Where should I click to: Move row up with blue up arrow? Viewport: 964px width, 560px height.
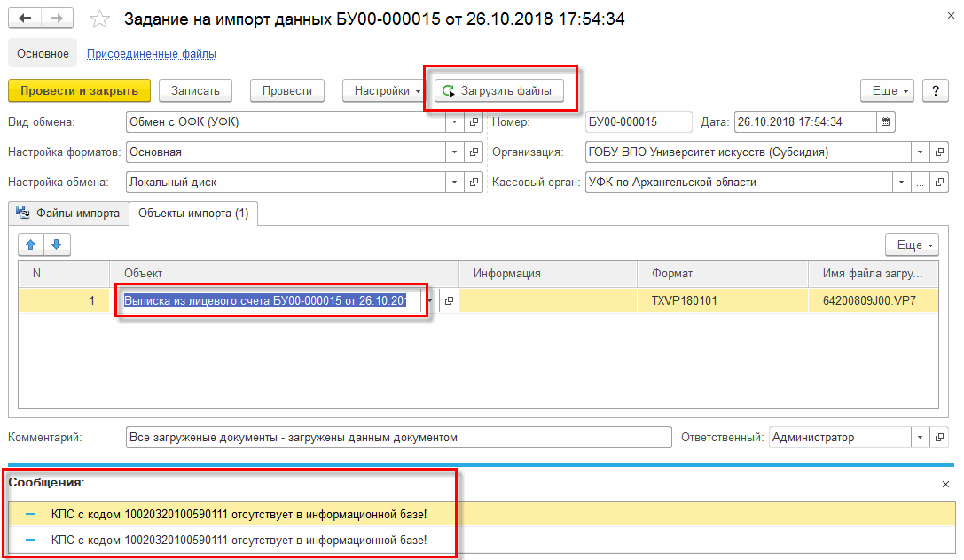(x=31, y=245)
